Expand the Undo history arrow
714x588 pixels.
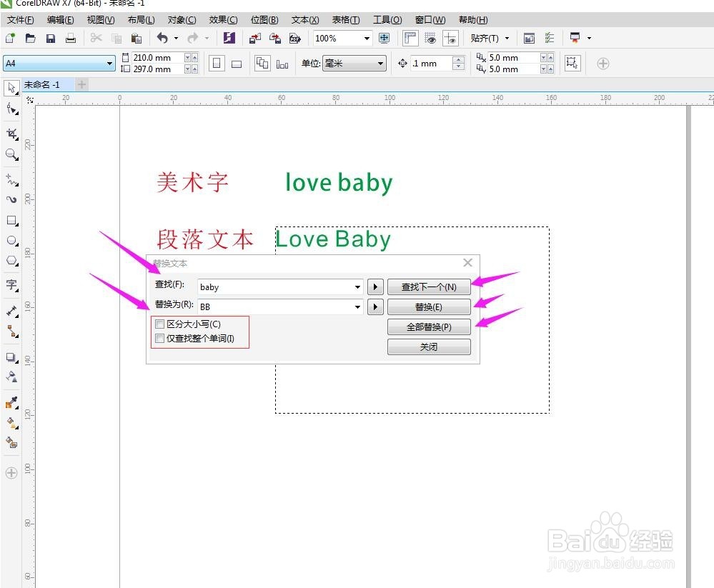(x=177, y=39)
